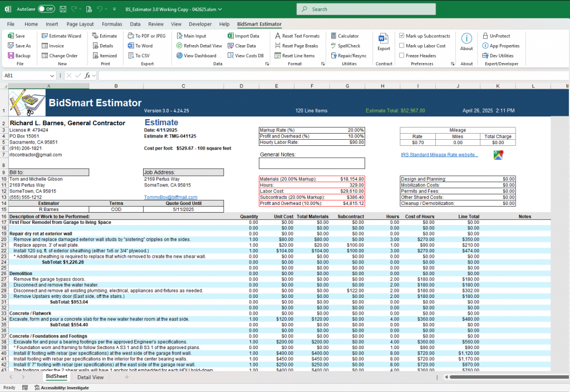This screenshot has width=570, height=392.
Task: Open Dev Utilities
Action: (498, 56)
